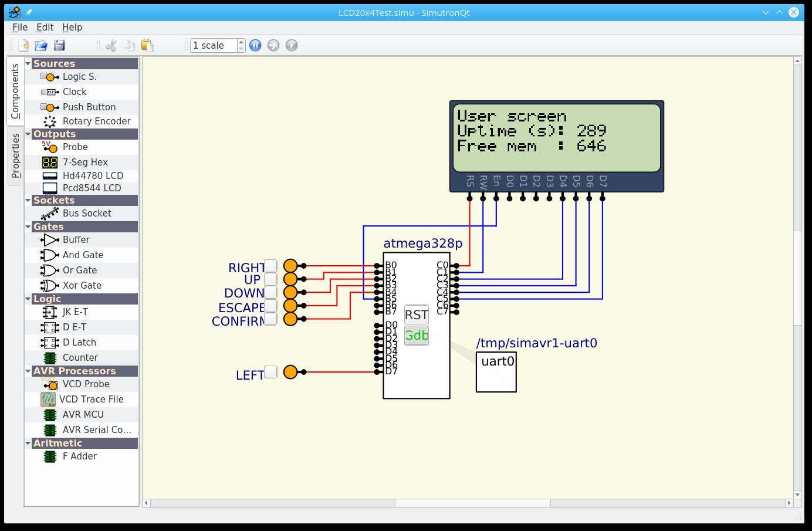
Task: Select the Hd44780 LCD output component
Action: [x=94, y=175]
